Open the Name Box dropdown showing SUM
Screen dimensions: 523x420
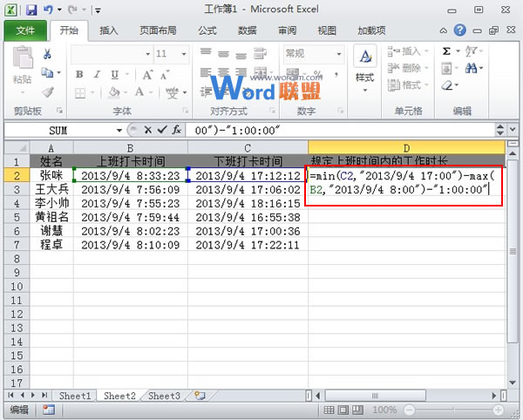tap(119, 129)
